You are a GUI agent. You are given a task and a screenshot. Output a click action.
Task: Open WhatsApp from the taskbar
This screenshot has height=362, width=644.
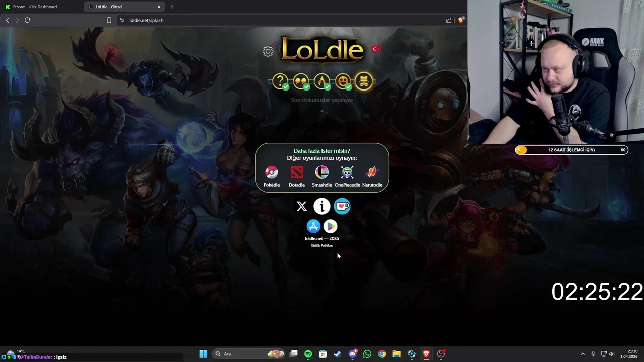coord(367,354)
